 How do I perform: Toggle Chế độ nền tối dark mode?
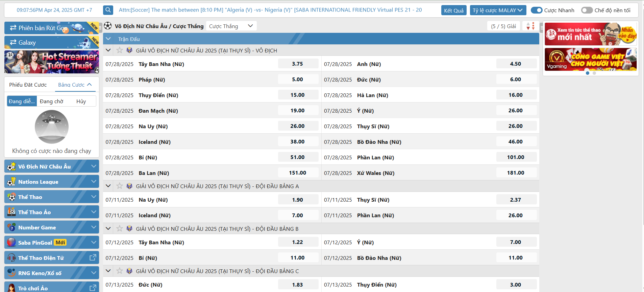587,10
